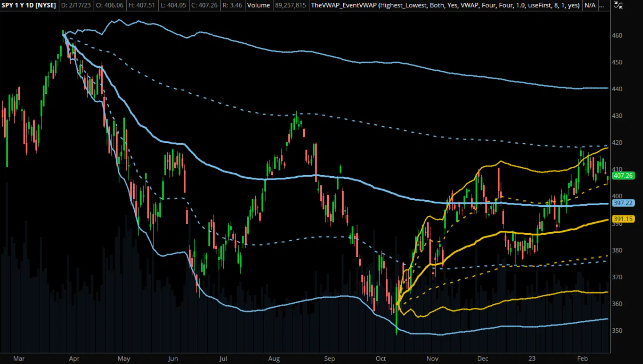Image resolution: width=643 pixels, height=364 pixels.
Task: Click the close price 'C: 407.26'
Action: 204,5
